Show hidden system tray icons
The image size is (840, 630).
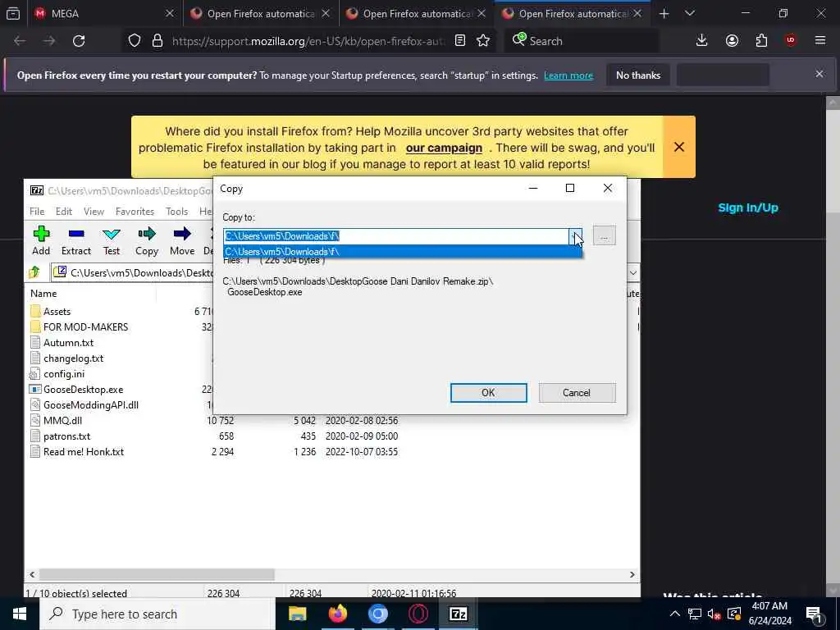[675, 614]
